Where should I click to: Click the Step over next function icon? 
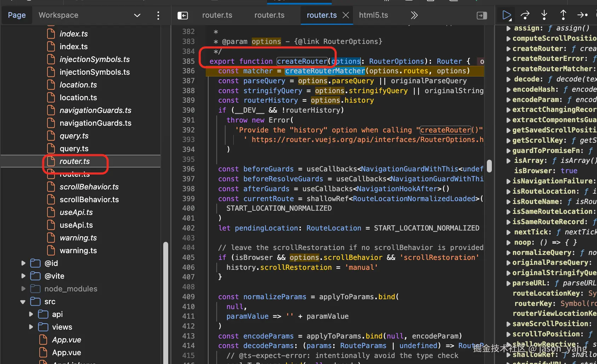(525, 15)
